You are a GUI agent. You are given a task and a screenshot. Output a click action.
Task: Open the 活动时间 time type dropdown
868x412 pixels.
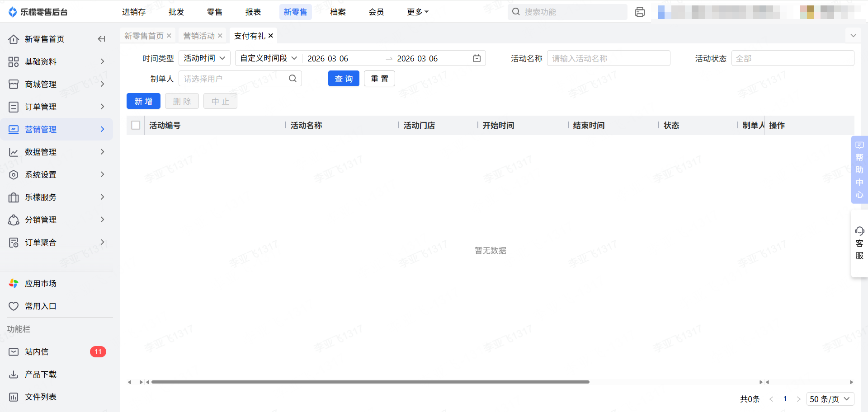[204, 58]
